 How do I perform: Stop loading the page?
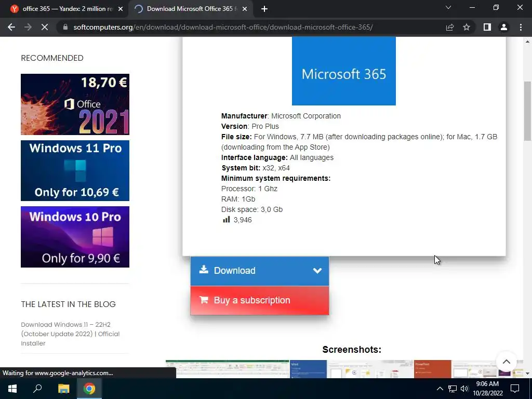(45, 27)
